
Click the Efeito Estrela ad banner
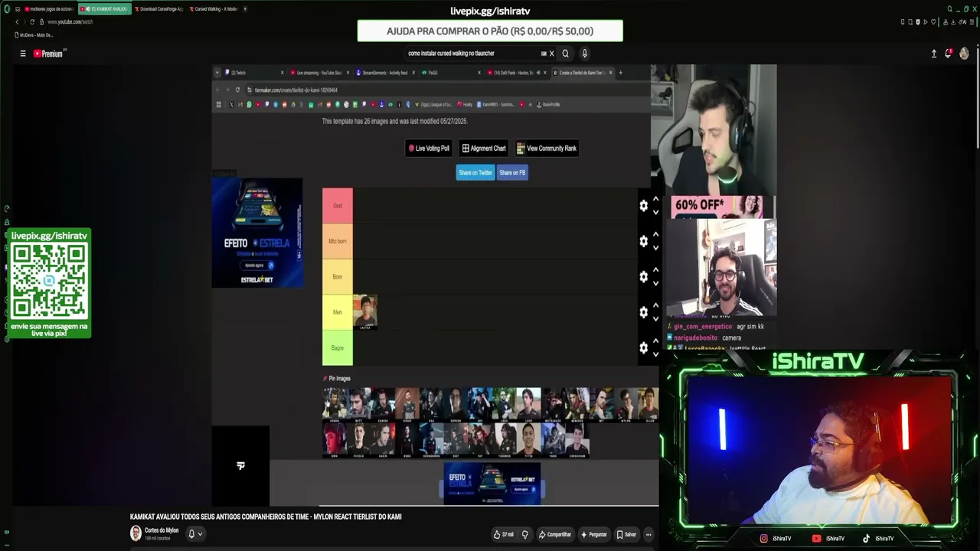point(257,233)
